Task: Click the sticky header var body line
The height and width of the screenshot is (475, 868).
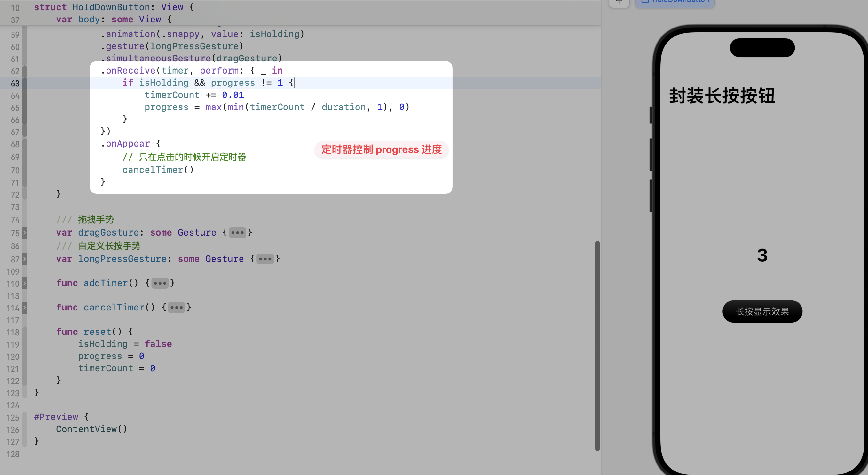Action: (x=114, y=19)
